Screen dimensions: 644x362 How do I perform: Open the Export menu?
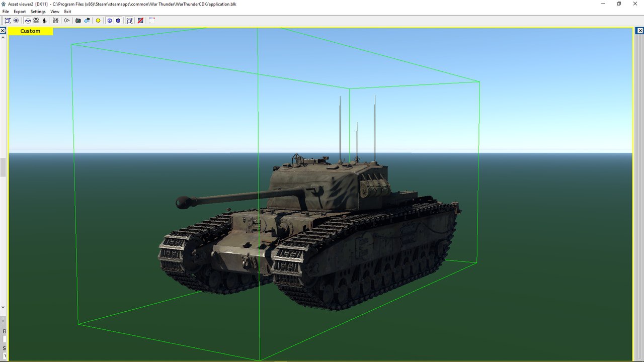click(20, 12)
